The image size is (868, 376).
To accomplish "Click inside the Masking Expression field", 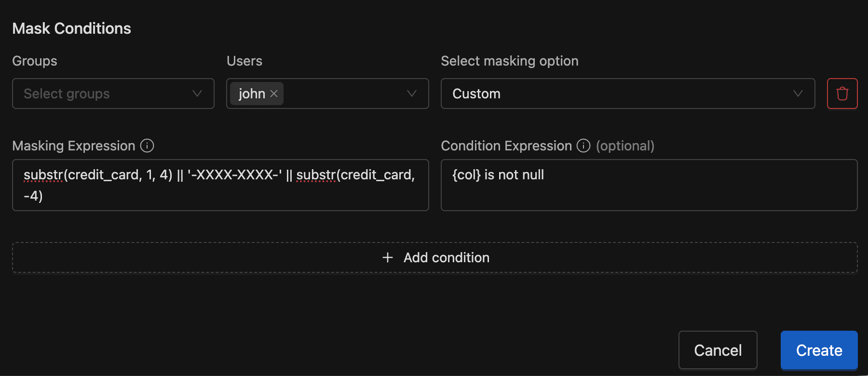I will (x=220, y=185).
